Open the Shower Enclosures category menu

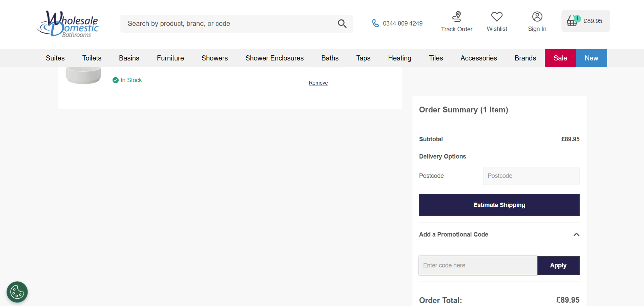(x=275, y=58)
